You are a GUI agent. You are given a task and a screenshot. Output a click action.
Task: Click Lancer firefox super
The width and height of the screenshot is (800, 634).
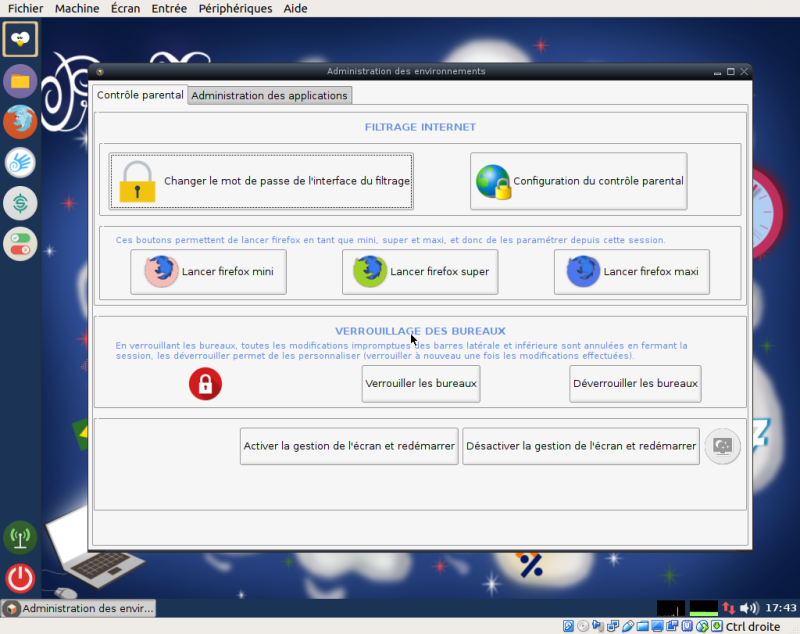click(x=420, y=271)
